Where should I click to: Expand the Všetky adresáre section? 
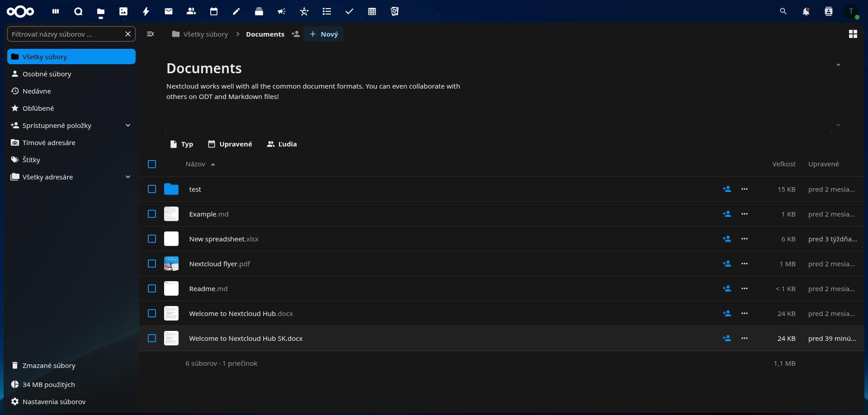(x=128, y=177)
